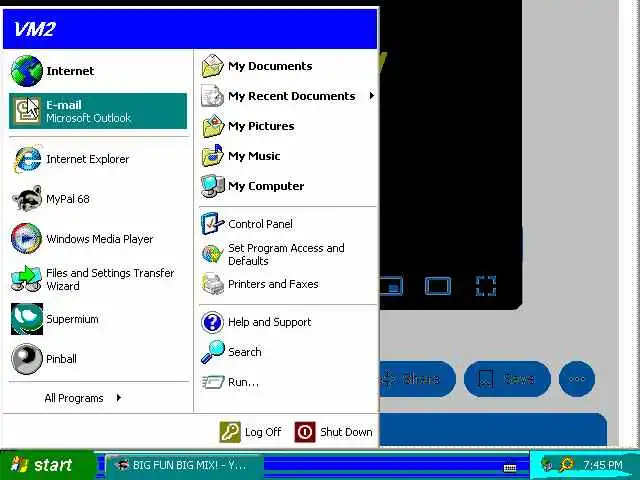Toggle theater mode in the video player
Viewport: 640px width, 480px height.
[438, 286]
